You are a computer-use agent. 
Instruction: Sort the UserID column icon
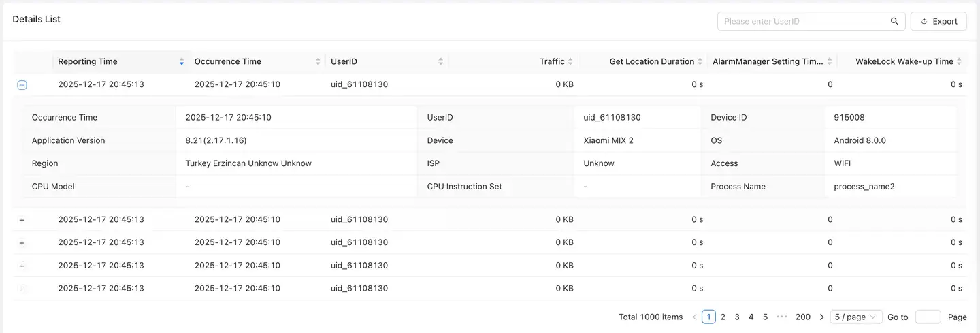click(x=441, y=62)
